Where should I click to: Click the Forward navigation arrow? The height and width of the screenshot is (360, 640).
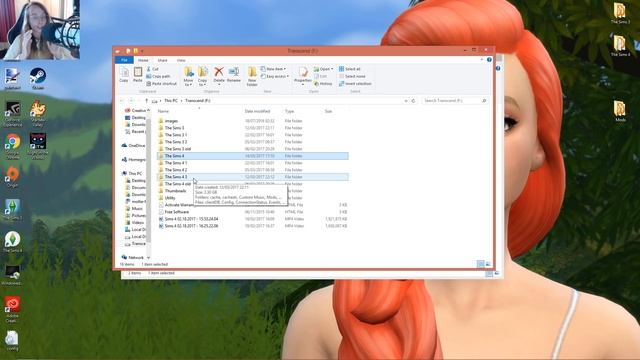(131, 100)
